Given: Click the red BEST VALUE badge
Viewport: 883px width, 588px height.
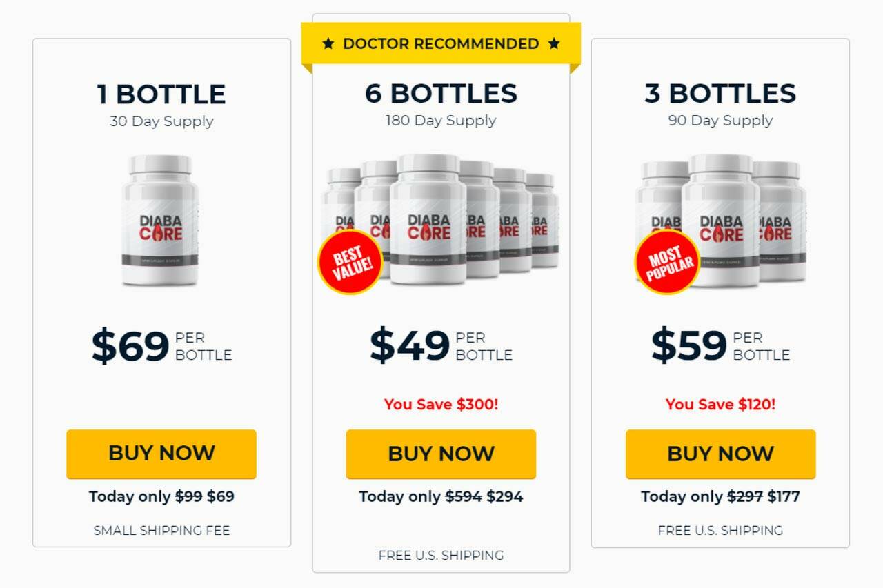Looking at the screenshot, I should (350, 262).
